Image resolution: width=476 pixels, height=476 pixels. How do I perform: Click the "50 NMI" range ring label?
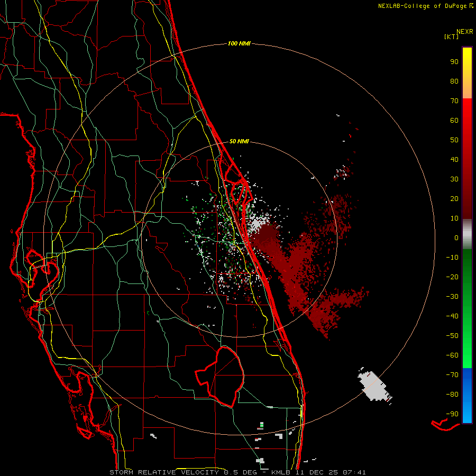click(239, 141)
